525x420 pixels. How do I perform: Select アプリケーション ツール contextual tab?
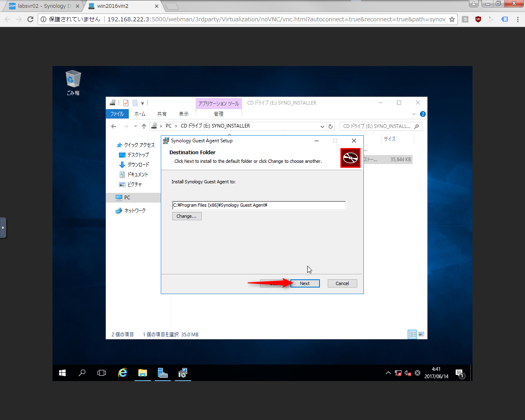tap(219, 103)
